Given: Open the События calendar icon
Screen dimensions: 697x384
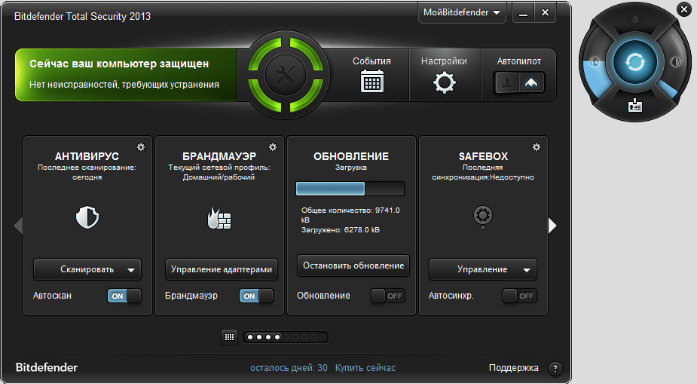Looking at the screenshot, I should [x=372, y=81].
